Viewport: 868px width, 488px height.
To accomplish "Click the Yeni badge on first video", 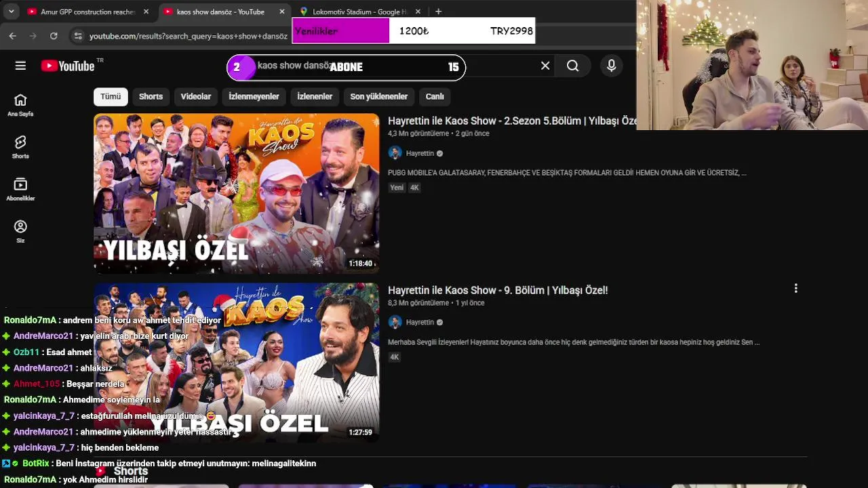I will point(397,188).
